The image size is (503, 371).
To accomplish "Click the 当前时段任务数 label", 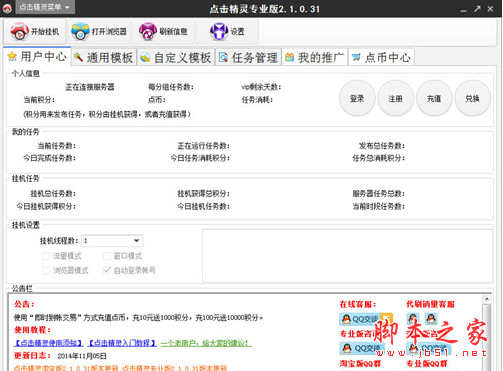I will click(x=379, y=207).
